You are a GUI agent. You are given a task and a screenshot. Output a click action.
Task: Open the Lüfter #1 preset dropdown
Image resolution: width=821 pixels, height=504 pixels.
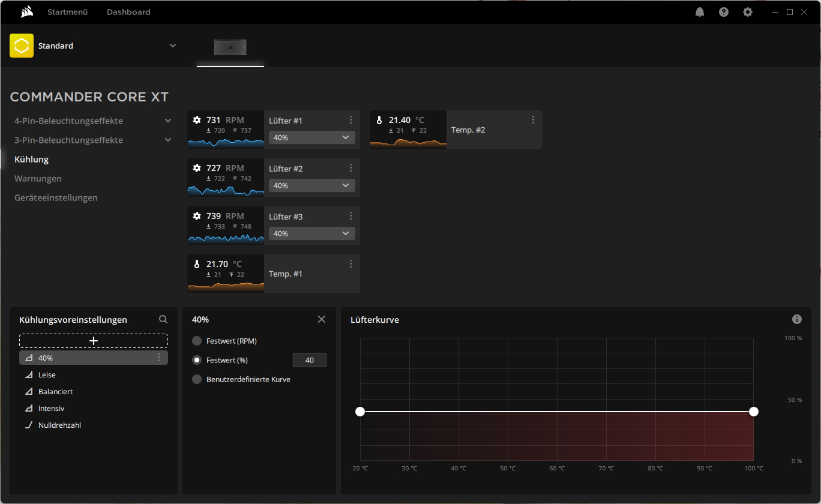(x=312, y=137)
